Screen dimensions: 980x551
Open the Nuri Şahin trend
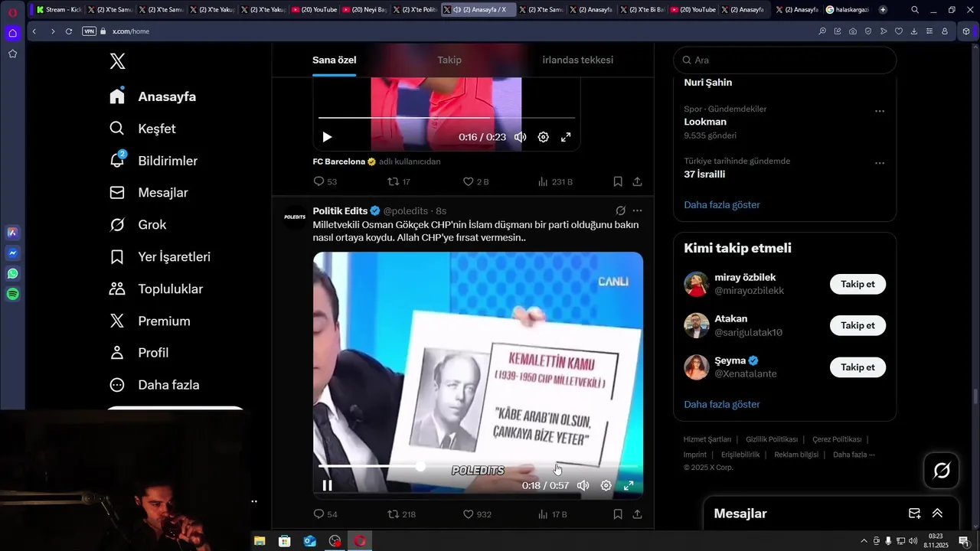(x=708, y=83)
